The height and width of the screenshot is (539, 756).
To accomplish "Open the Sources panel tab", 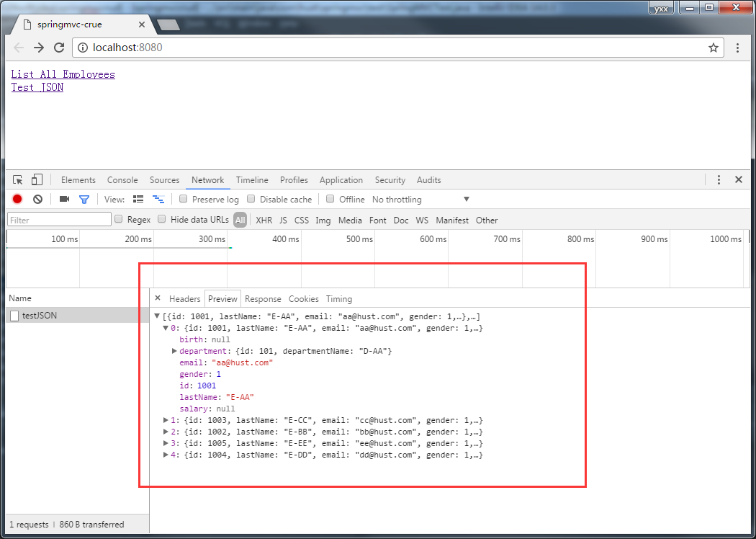I will pos(164,180).
